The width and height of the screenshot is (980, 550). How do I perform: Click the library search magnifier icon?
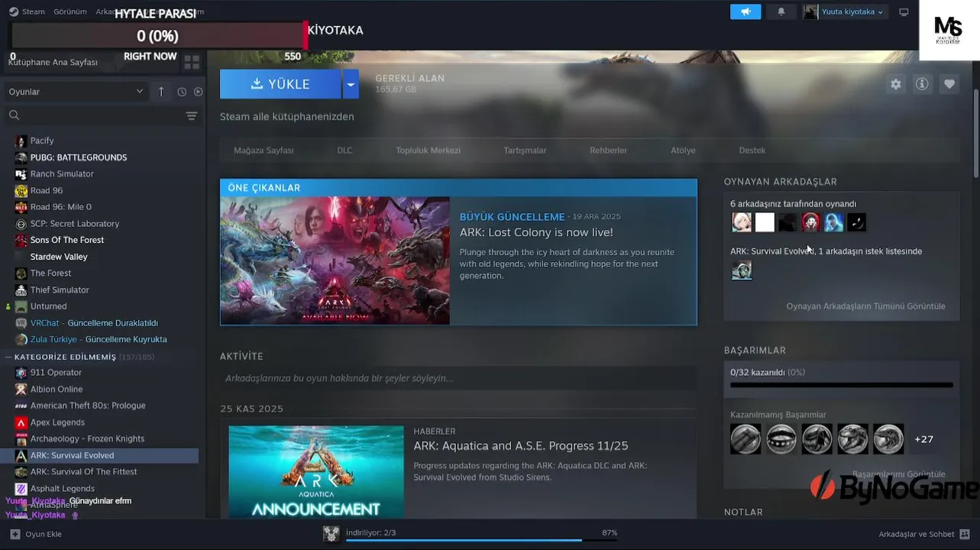click(x=14, y=115)
